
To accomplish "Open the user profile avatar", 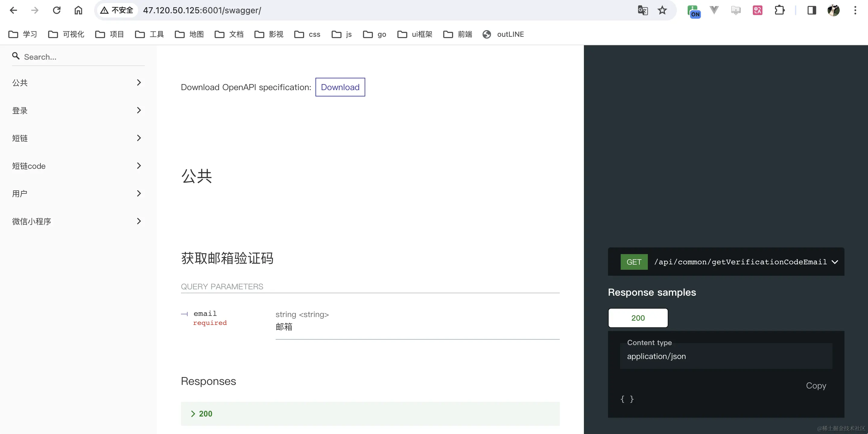I will pyautogui.click(x=834, y=11).
